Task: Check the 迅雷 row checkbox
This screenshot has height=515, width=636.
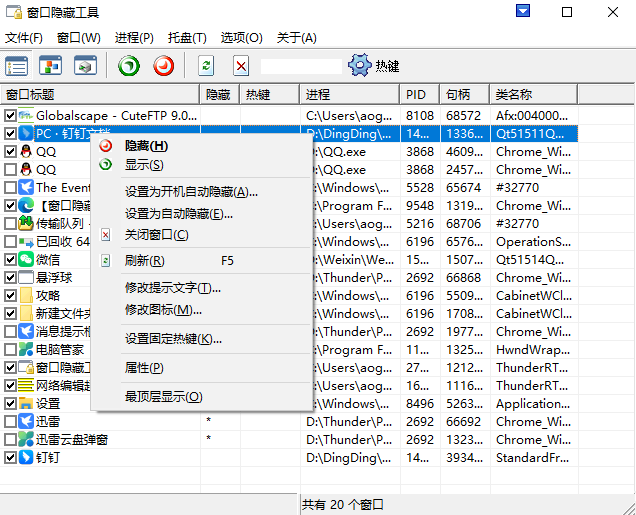Action: click(10, 421)
